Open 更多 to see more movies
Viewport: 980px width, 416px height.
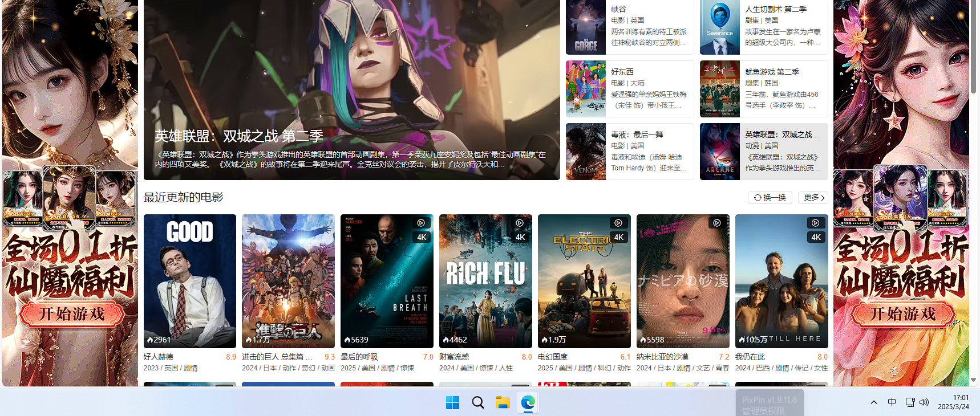[x=813, y=197]
